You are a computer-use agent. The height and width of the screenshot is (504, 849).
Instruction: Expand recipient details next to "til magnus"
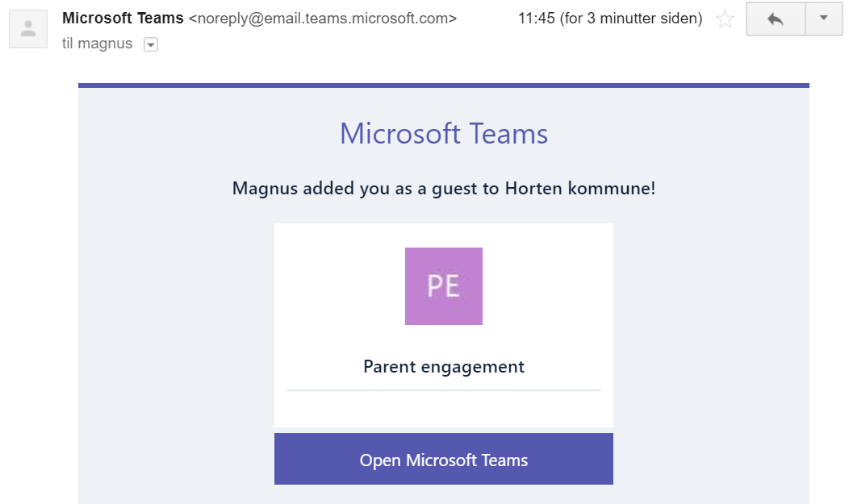coord(150,45)
